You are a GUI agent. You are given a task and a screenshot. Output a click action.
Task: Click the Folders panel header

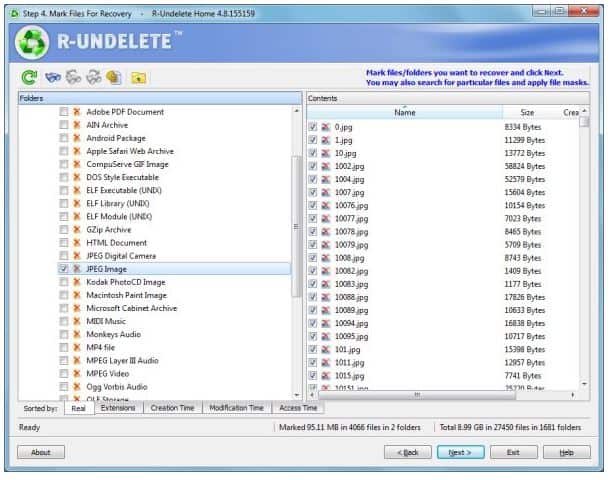pyautogui.click(x=160, y=98)
